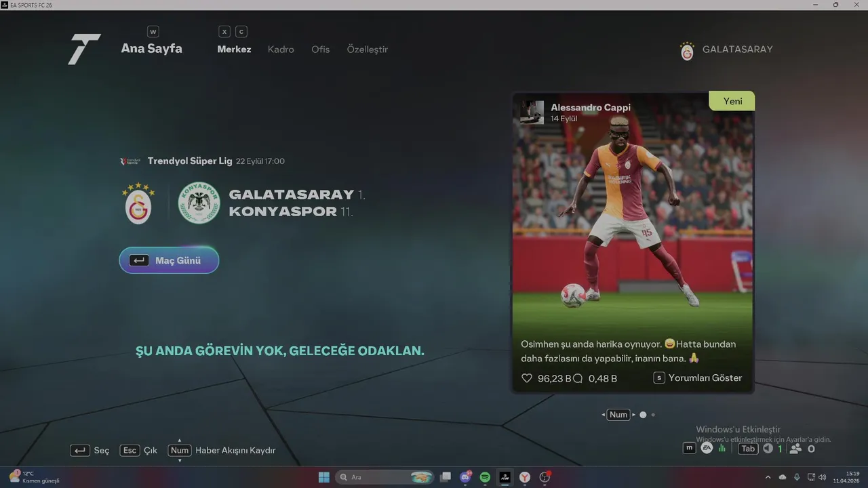The width and height of the screenshot is (868, 488).
Task: Click the Enter key icon beside Seç
Action: 80,450
